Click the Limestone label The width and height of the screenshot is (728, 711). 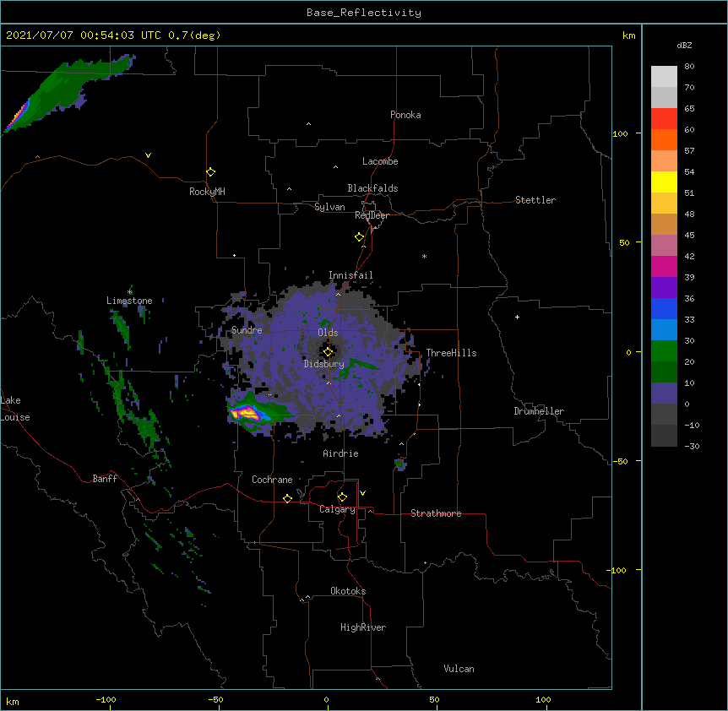coord(129,301)
